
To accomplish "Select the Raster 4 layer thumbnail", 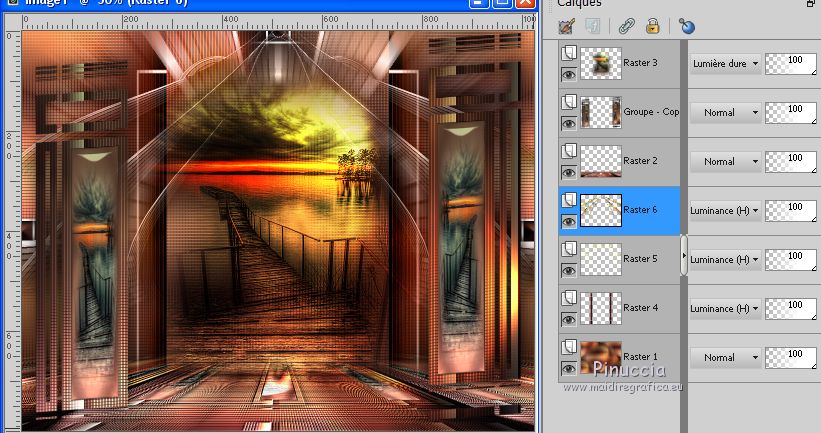I will coord(601,308).
